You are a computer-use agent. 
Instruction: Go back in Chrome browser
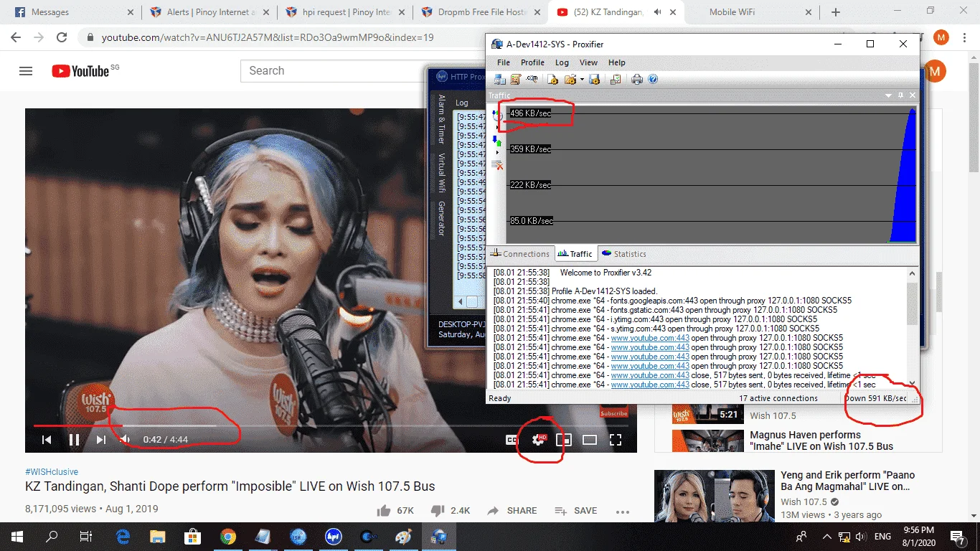[x=16, y=37]
